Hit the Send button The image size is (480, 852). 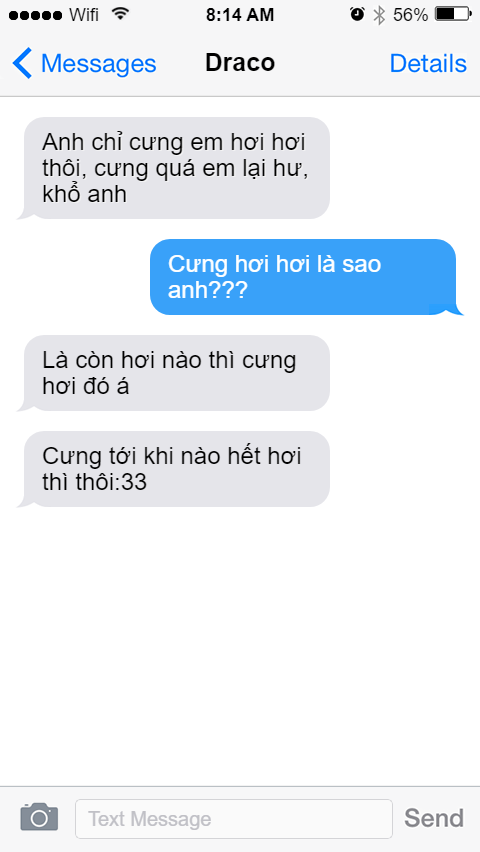(434, 818)
